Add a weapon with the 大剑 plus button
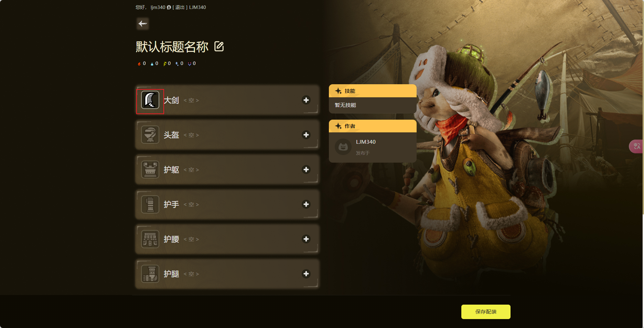 click(x=306, y=100)
